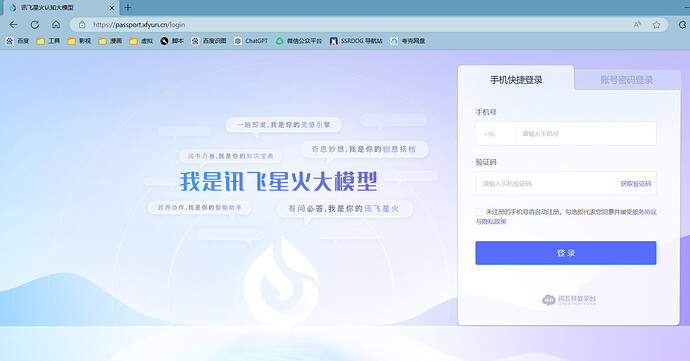Add page to favorites with star icon

(657, 25)
